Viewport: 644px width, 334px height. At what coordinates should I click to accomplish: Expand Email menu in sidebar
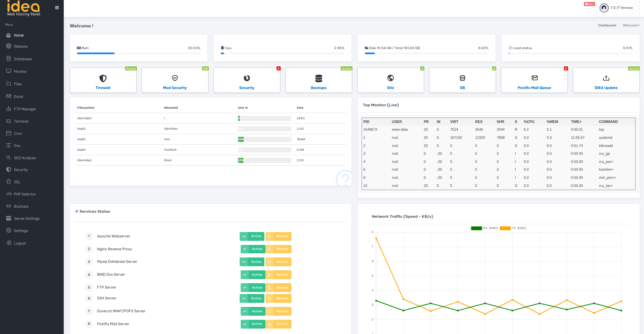[x=18, y=97]
